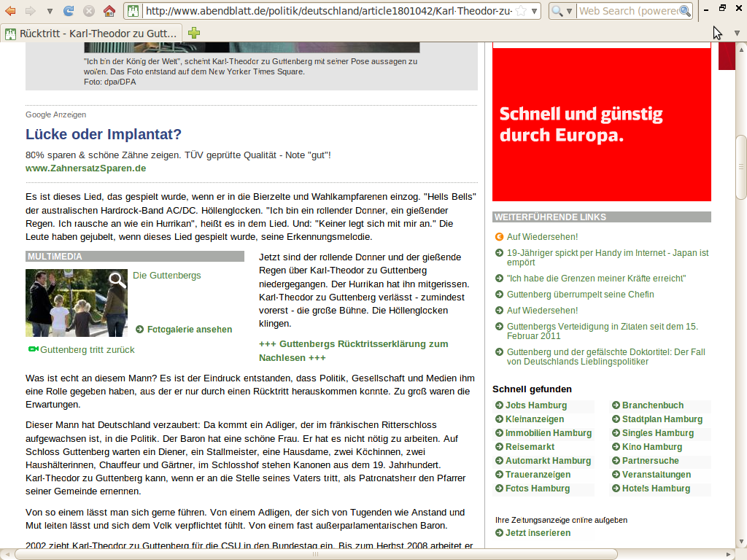Image resolution: width=747 pixels, height=560 pixels.
Task: Click the video camera icon by Guttenberg tritt zurück
Action: (x=34, y=349)
